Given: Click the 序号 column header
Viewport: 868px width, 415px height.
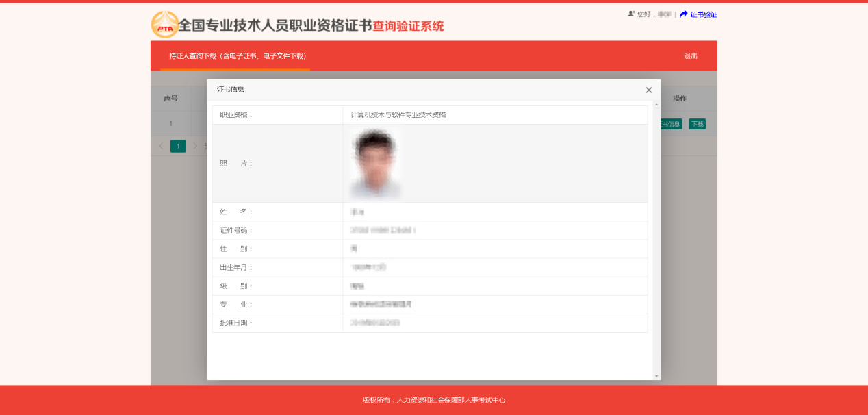Looking at the screenshot, I should click(x=169, y=98).
